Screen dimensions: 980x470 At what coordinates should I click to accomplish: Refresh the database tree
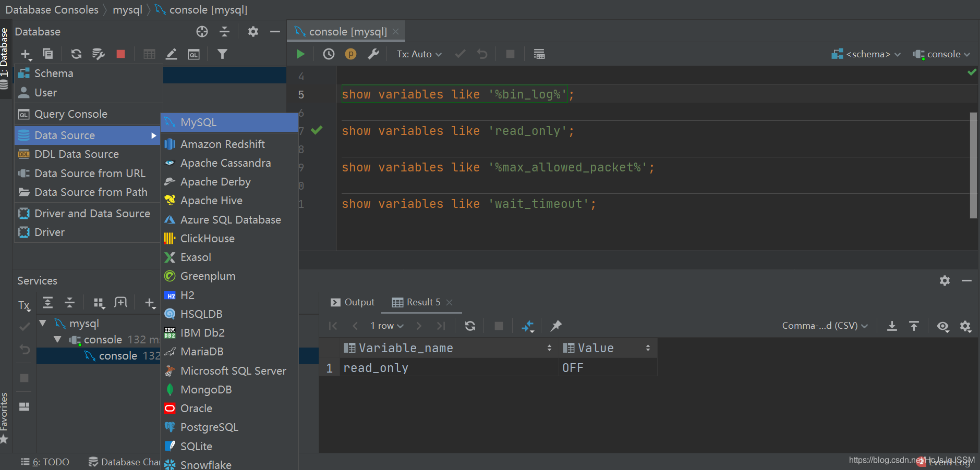point(76,54)
